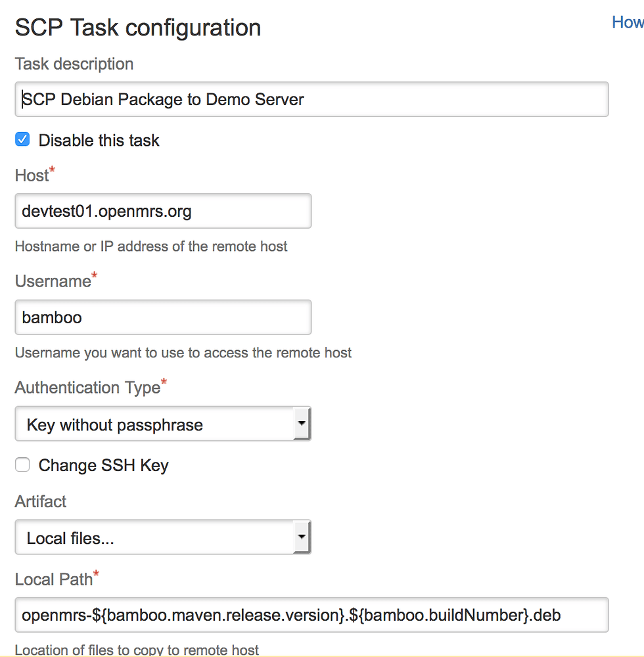Open the Authentication Type dropdown
Image resolution: width=644 pixels, height=657 pixels.
tap(154, 424)
